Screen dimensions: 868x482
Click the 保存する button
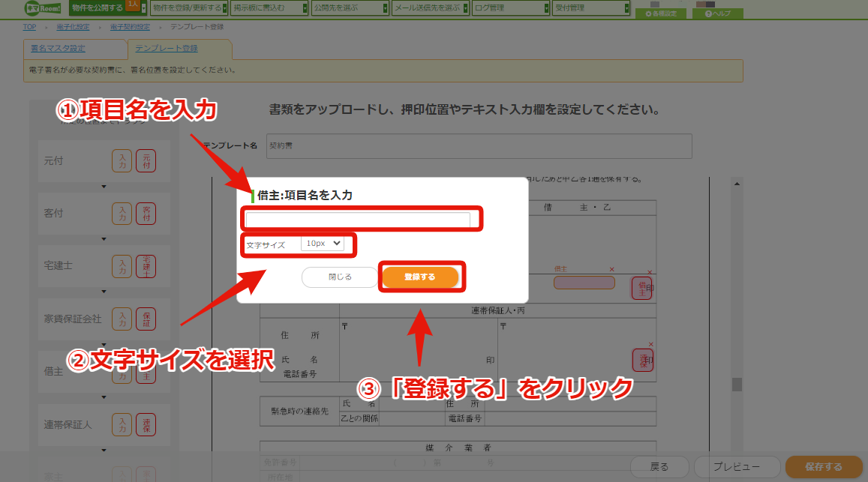[824, 467]
